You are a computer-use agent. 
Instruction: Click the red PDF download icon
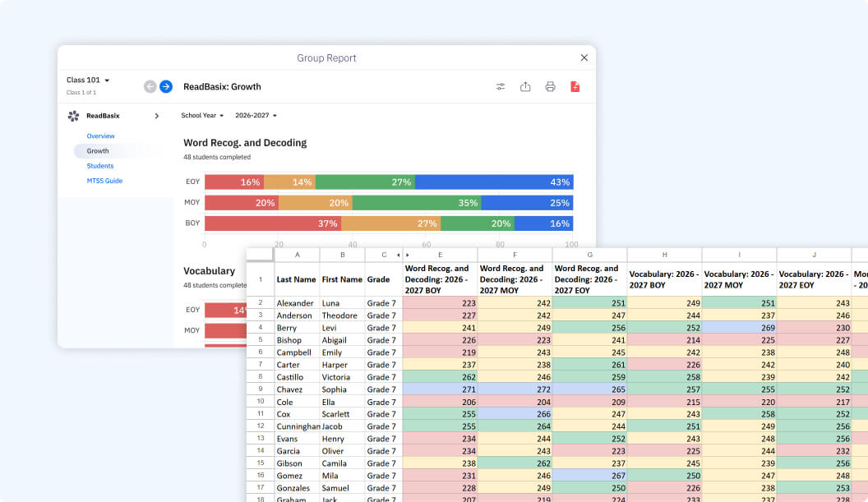click(575, 86)
